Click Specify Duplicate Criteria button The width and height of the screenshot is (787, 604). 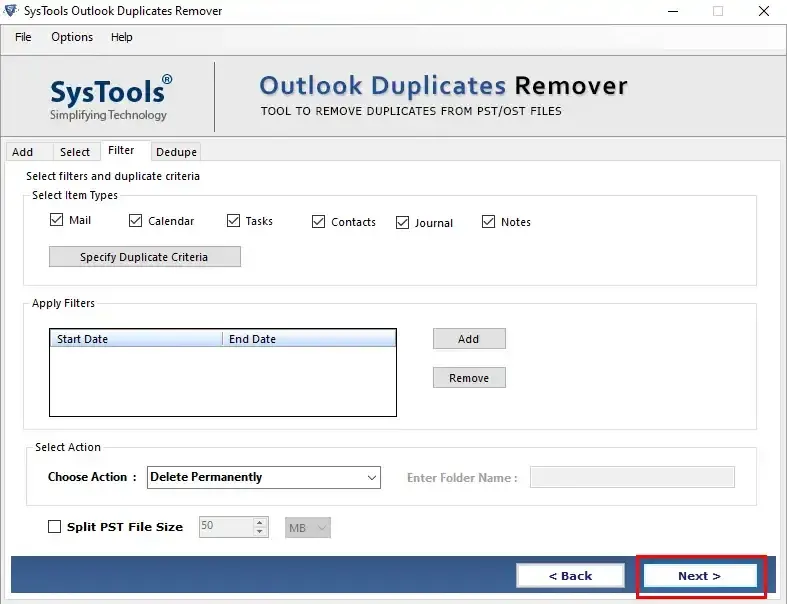pyautogui.click(x=145, y=257)
